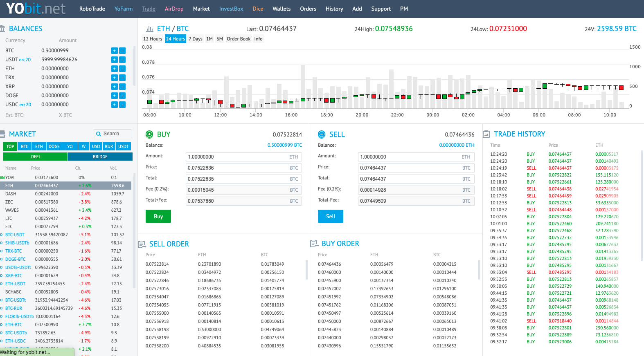Click the Buy Order list icon
Screen dimensions: 644x356
314,244
